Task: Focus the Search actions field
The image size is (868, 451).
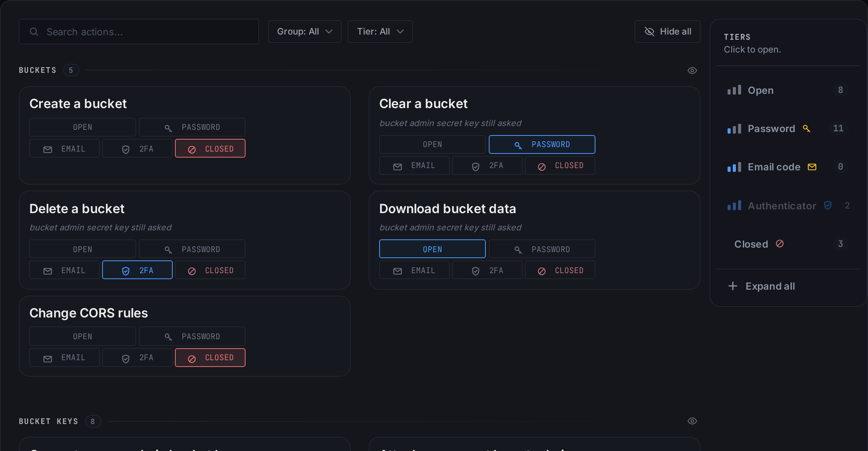Action: coord(139,32)
